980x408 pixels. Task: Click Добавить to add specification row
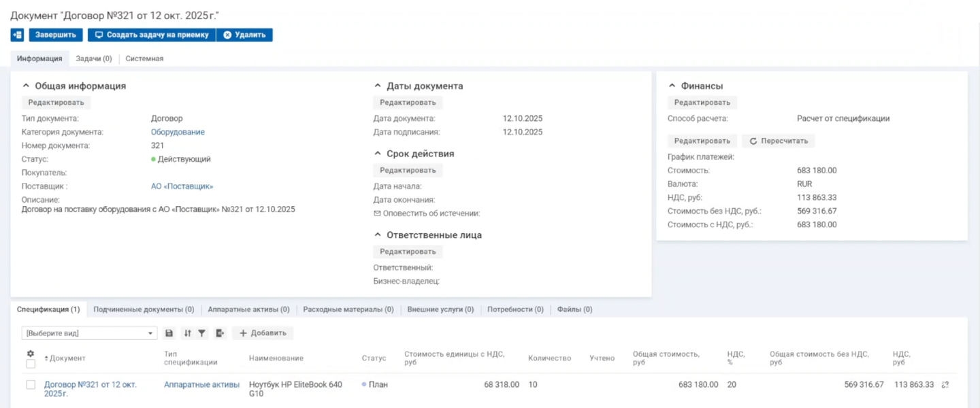[263, 333]
